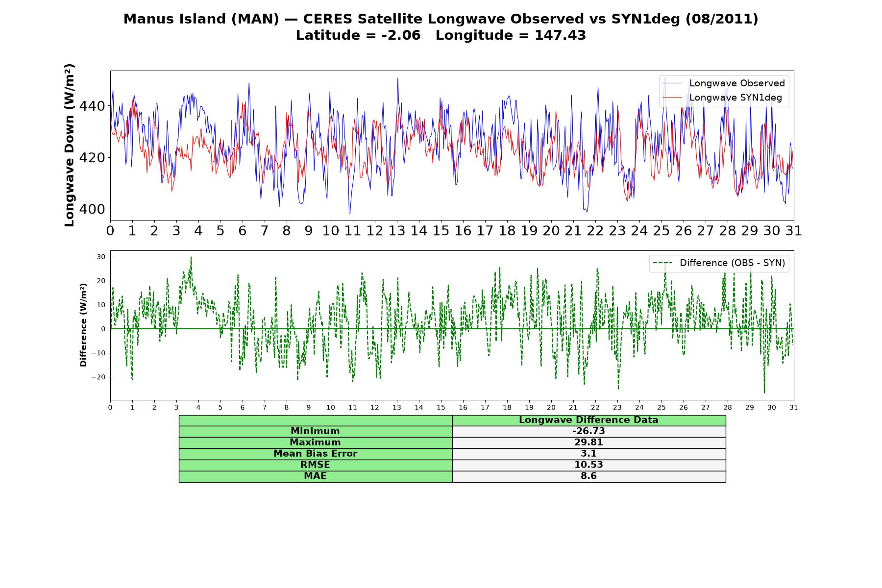The image size is (882, 588).
Task: Click the Latitude and Longitude subtitle text
Action: [x=441, y=35]
